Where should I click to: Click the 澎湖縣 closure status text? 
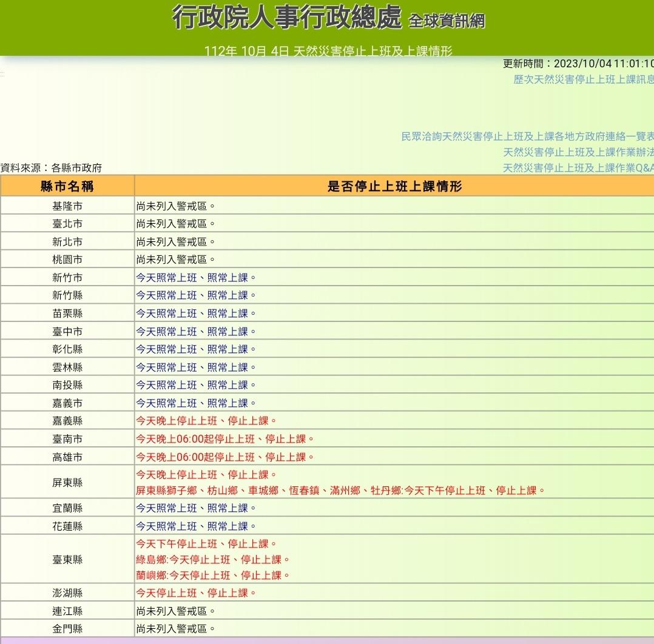coord(196,593)
